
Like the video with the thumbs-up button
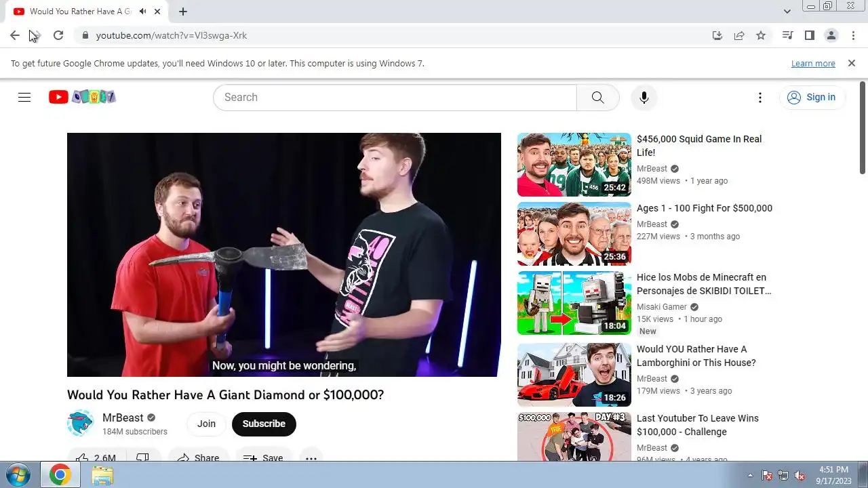[x=96, y=457]
